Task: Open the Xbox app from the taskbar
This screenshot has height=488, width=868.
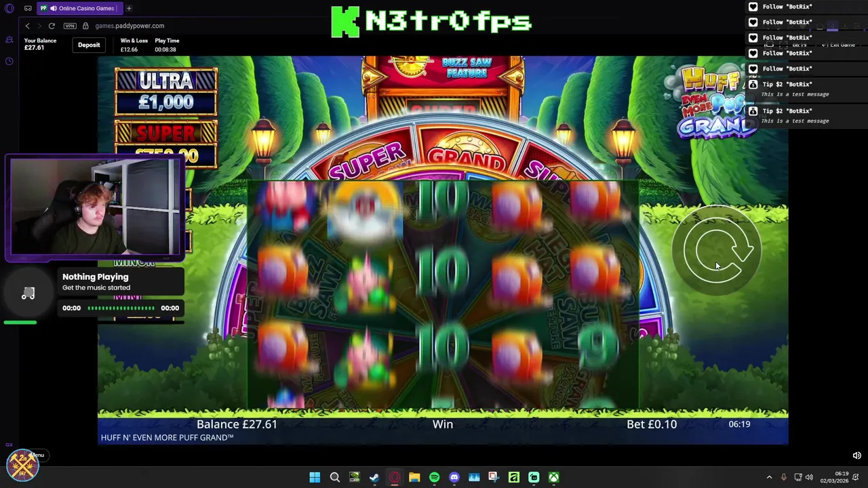Action: [x=554, y=478]
